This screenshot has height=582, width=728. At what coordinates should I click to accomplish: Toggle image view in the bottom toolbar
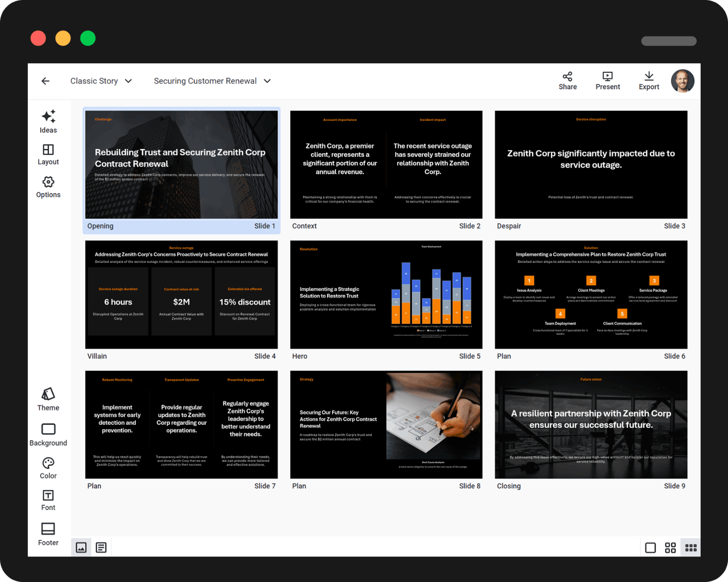81,547
